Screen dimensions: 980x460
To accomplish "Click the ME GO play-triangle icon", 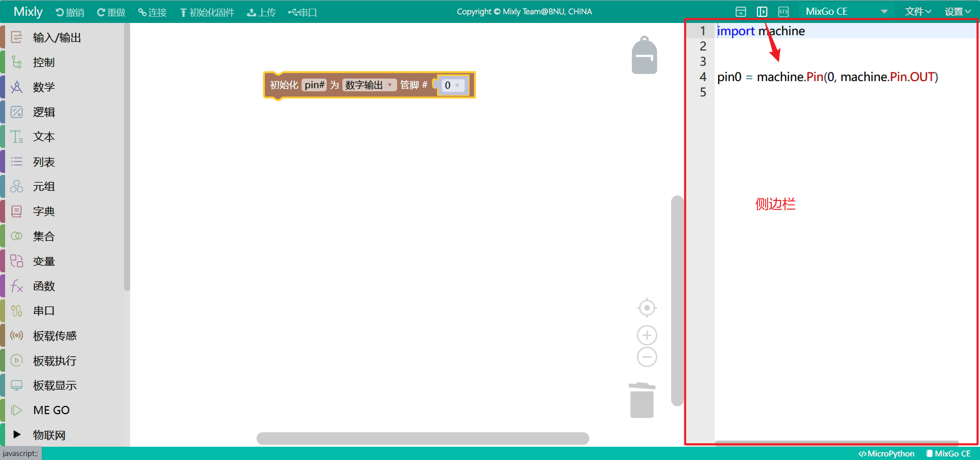I will click(x=17, y=411).
